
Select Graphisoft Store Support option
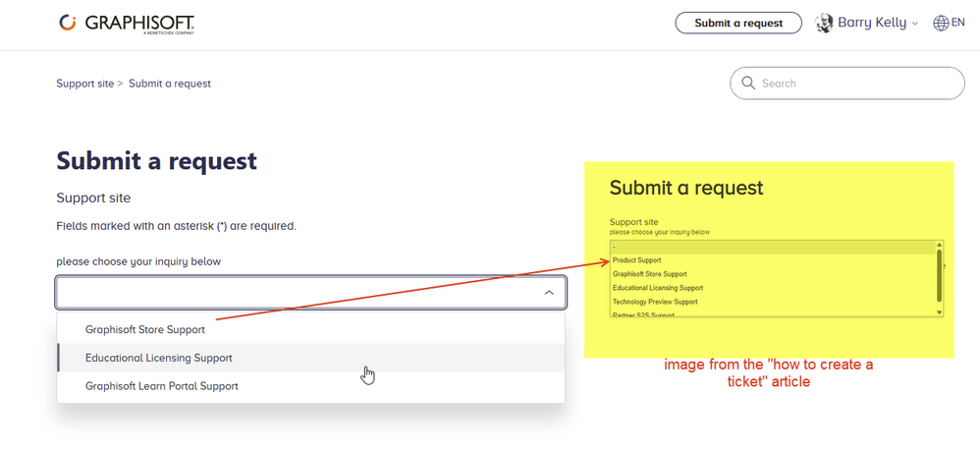click(x=311, y=329)
